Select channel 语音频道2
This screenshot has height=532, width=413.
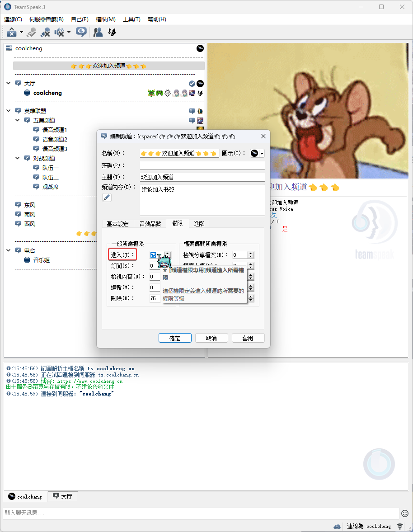pos(55,139)
